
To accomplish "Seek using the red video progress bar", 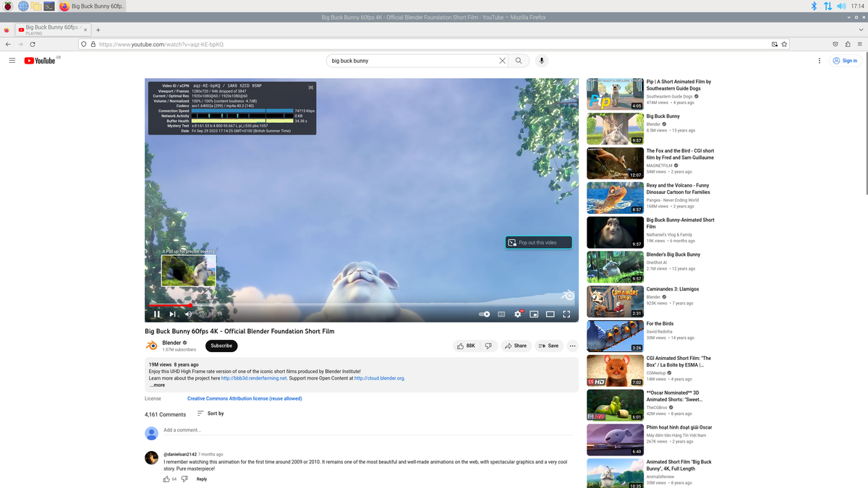I will tap(362, 305).
